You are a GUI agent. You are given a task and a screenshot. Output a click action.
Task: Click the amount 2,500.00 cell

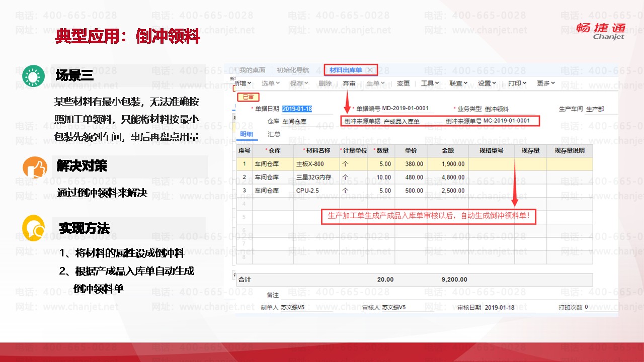pos(447,191)
